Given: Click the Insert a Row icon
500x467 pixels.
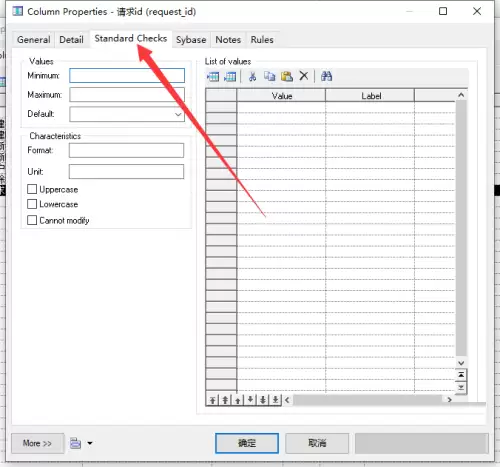Looking at the screenshot, I should point(230,77).
